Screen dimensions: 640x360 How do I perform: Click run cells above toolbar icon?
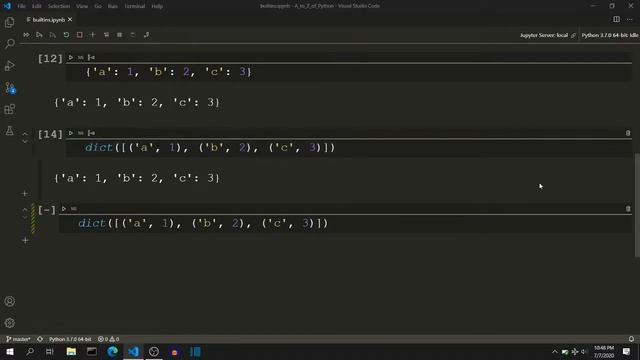(x=39, y=35)
